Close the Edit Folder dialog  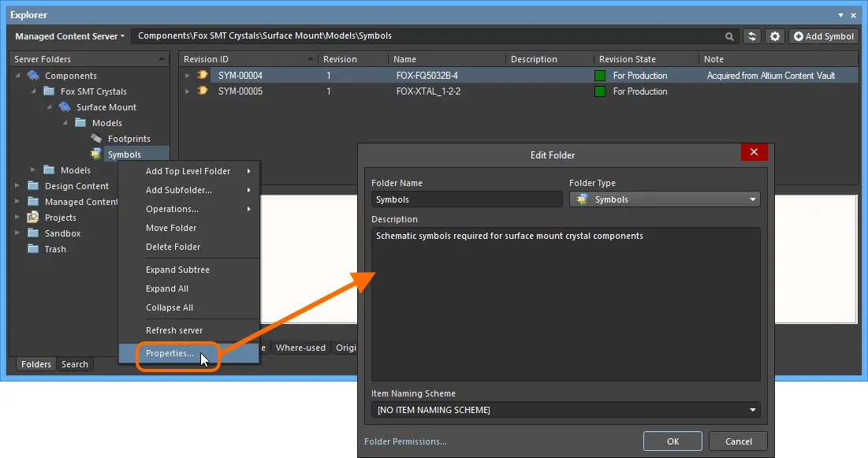754,152
